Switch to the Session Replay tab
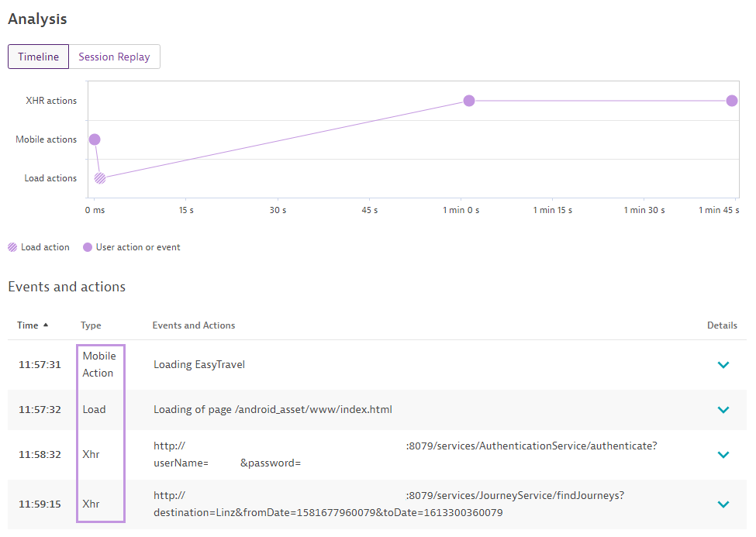 point(114,57)
